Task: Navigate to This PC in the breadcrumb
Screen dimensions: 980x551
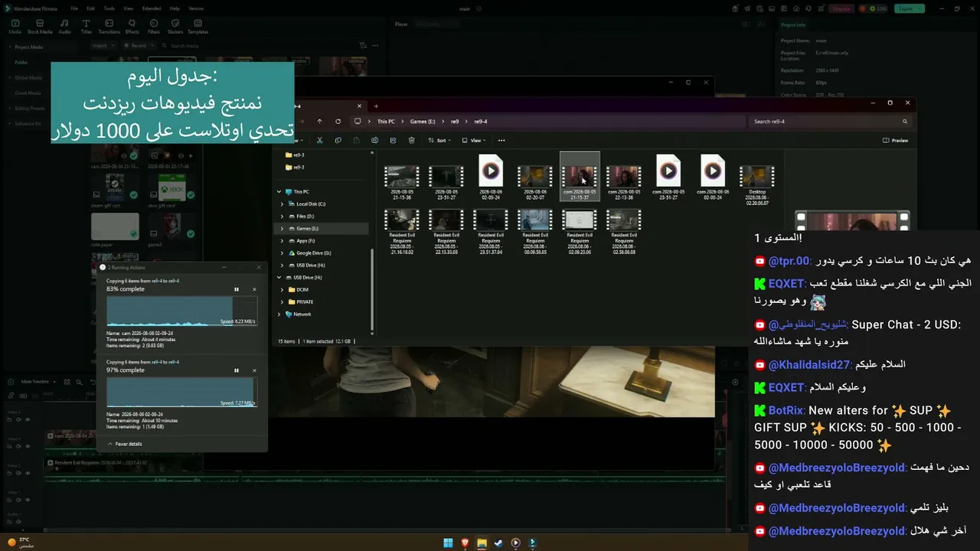Action: click(386, 122)
